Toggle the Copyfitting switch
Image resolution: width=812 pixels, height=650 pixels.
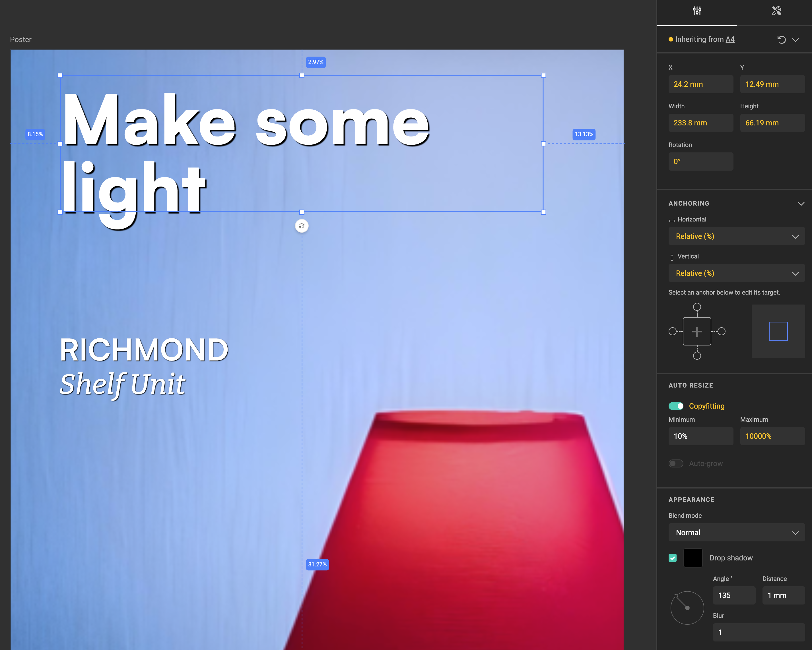point(676,406)
